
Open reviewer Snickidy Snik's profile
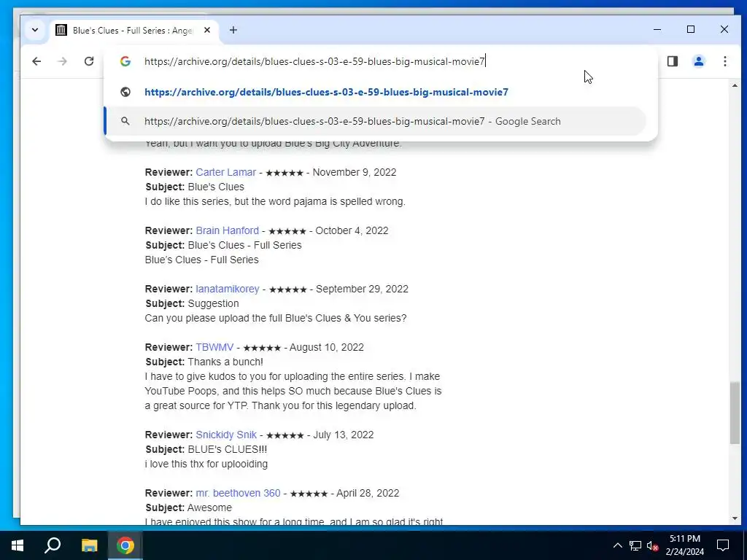[226, 435]
